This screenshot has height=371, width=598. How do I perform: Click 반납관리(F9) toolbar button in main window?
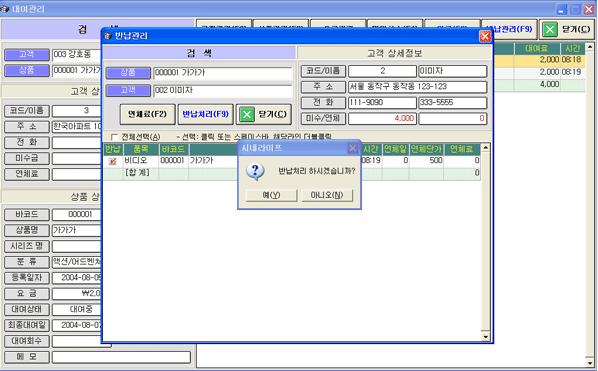(510, 30)
